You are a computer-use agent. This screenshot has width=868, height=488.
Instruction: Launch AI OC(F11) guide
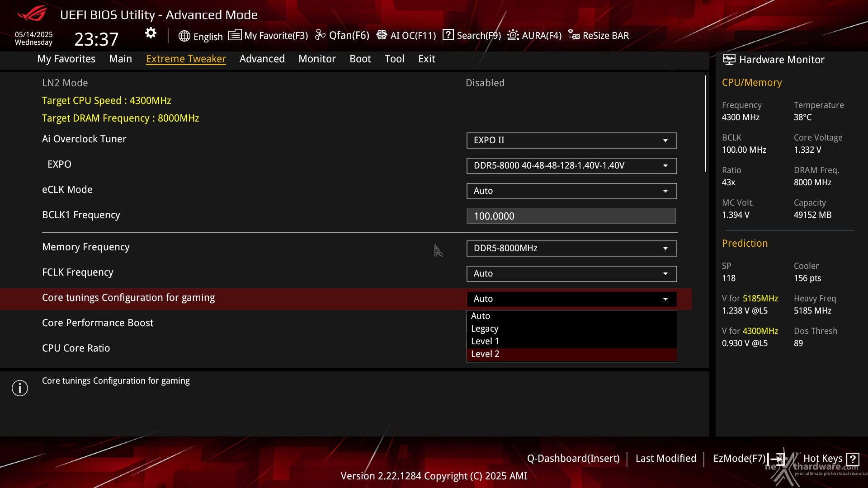406,35
